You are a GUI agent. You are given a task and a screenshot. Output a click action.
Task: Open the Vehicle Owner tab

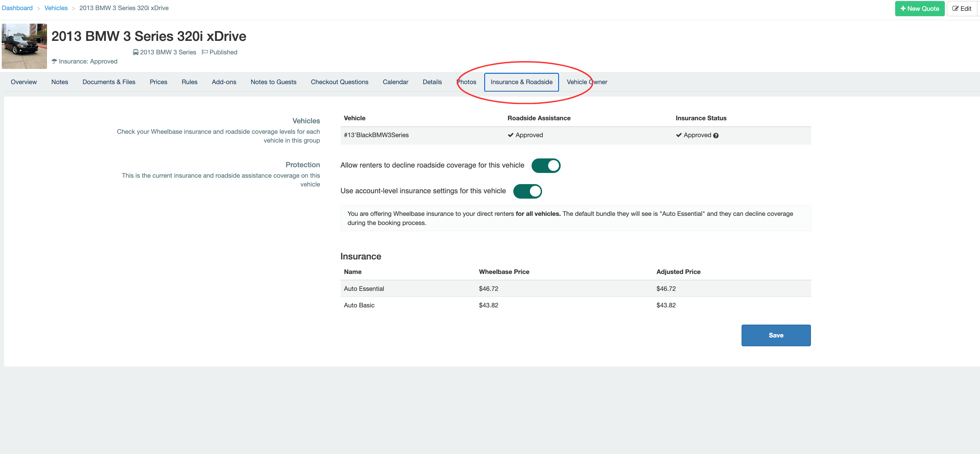[x=587, y=82]
